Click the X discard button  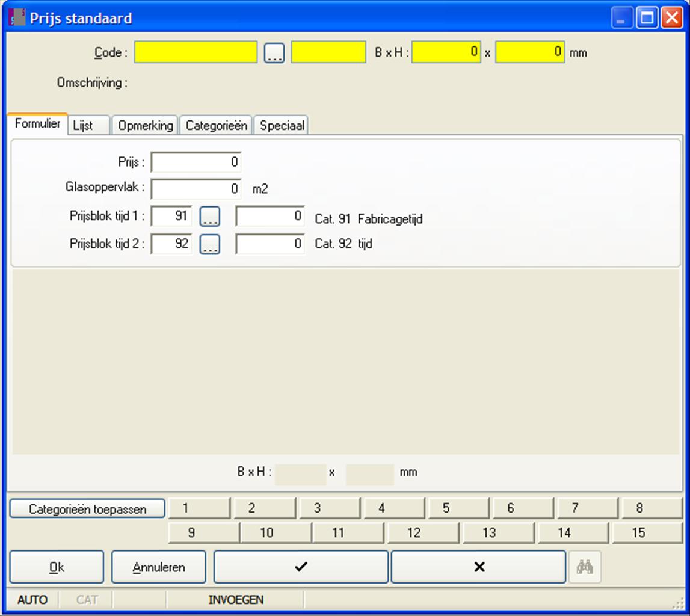pyautogui.click(x=479, y=567)
